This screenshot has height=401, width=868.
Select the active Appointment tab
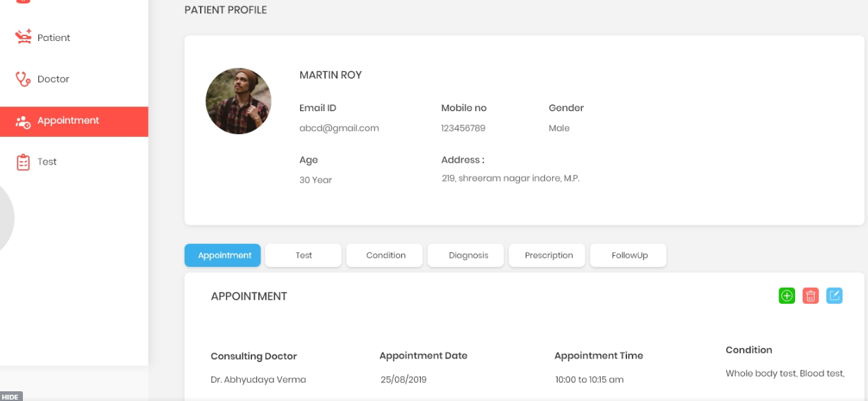pyautogui.click(x=222, y=255)
